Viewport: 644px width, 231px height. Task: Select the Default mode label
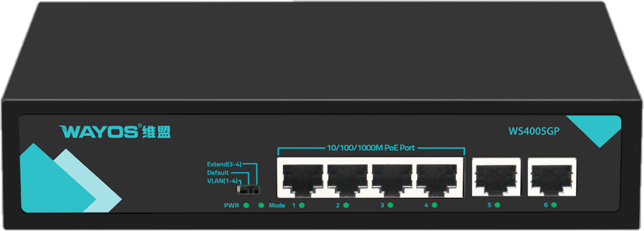[x=217, y=172]
